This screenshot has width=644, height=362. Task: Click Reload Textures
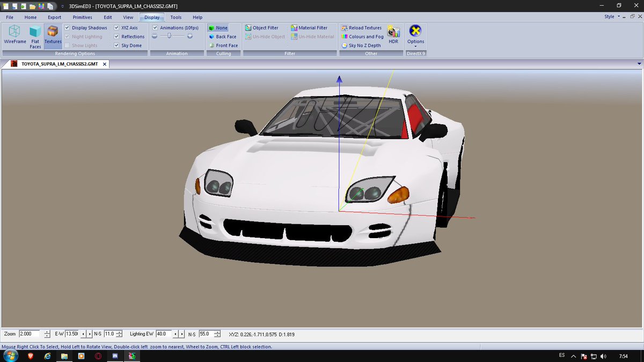pos(361,28)
